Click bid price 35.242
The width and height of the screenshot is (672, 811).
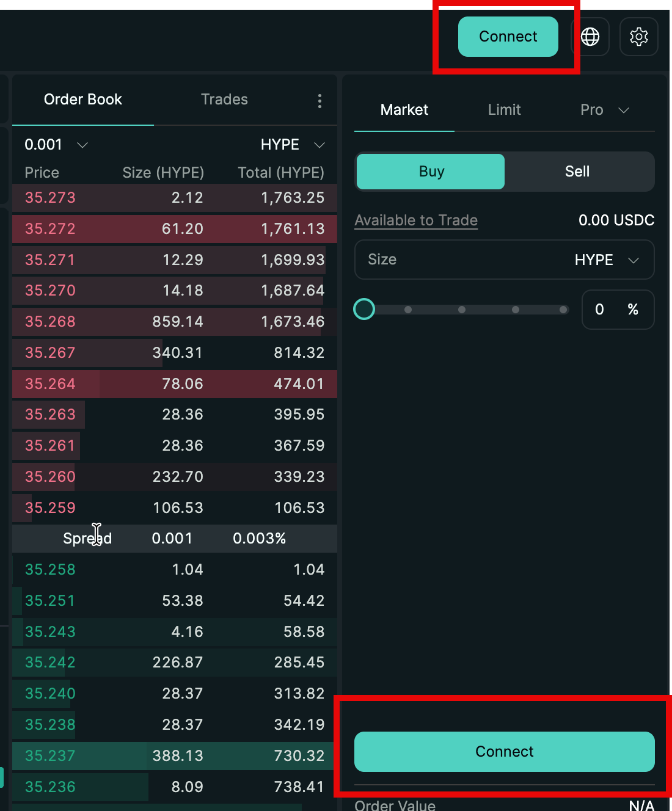(50, 663)
